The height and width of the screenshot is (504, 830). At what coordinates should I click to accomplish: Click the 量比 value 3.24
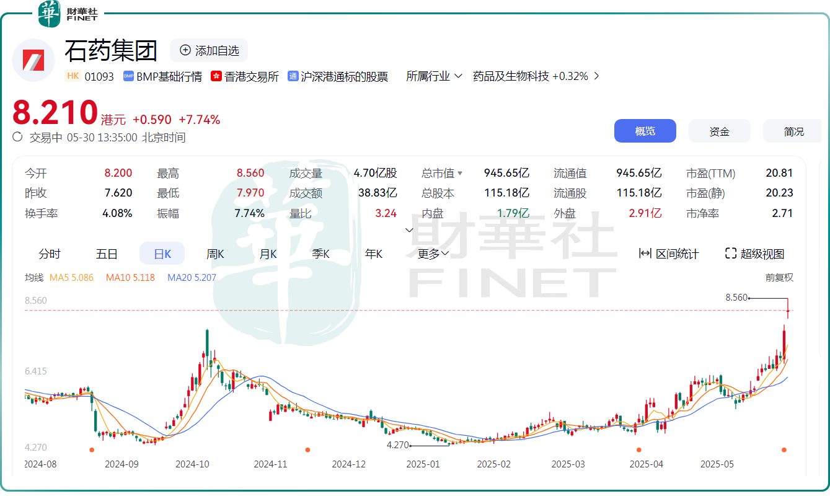click(x=386, y=213)
